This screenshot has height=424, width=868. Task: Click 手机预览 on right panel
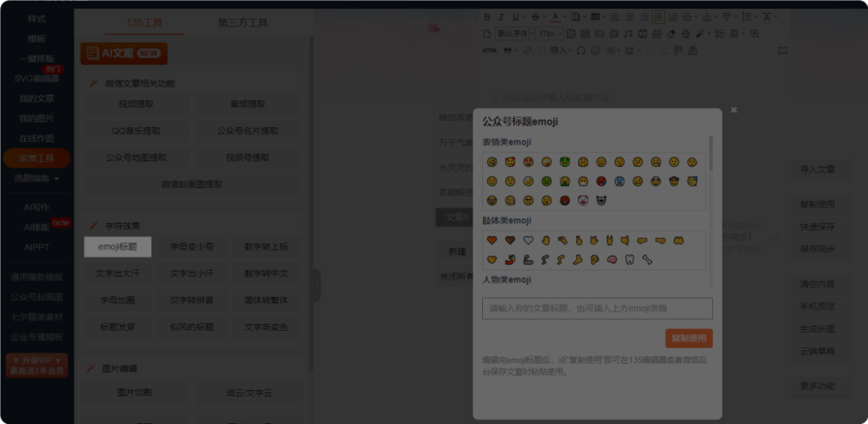tap(817, 306)
